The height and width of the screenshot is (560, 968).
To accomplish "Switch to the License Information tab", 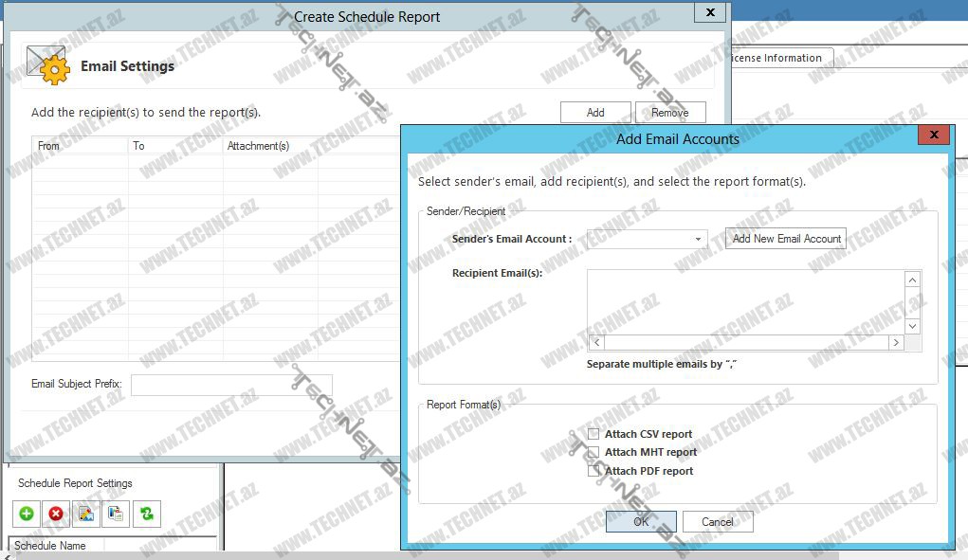I will tap(777, 58).
